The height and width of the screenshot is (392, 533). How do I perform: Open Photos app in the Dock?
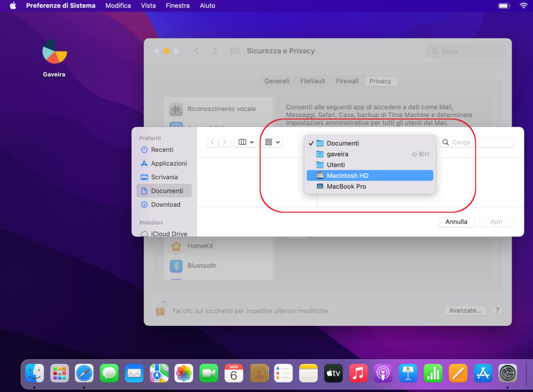(x=184, y=373)
